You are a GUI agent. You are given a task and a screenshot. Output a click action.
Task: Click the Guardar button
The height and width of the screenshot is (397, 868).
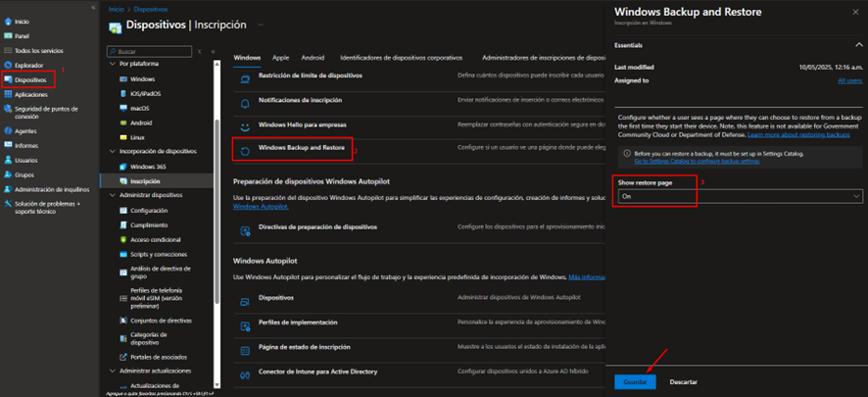(635, 381)
